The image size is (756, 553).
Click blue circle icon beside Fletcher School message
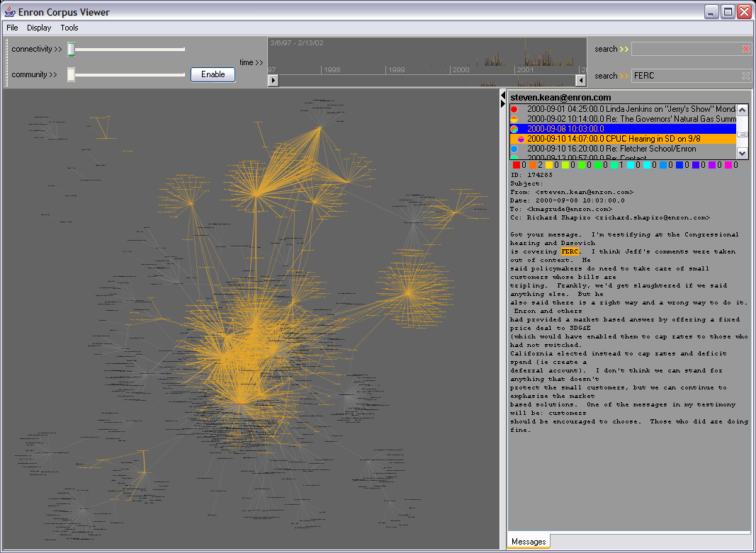pos(514,149)
